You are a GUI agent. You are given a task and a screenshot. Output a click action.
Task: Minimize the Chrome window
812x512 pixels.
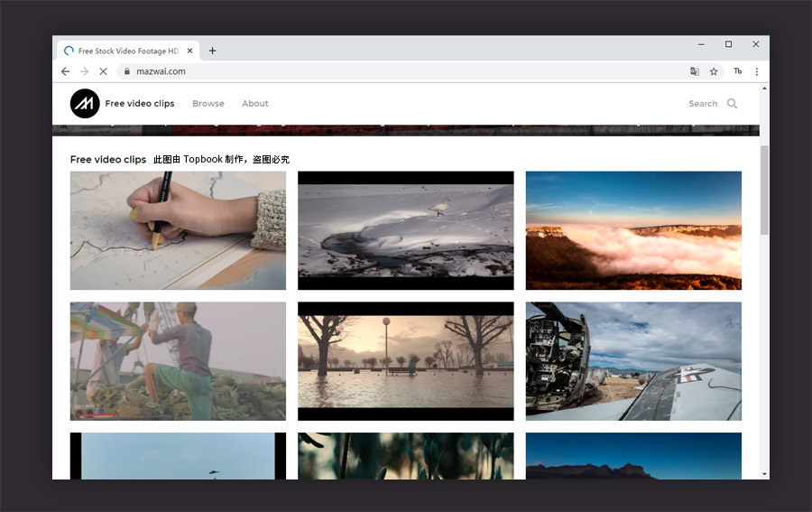701,44
